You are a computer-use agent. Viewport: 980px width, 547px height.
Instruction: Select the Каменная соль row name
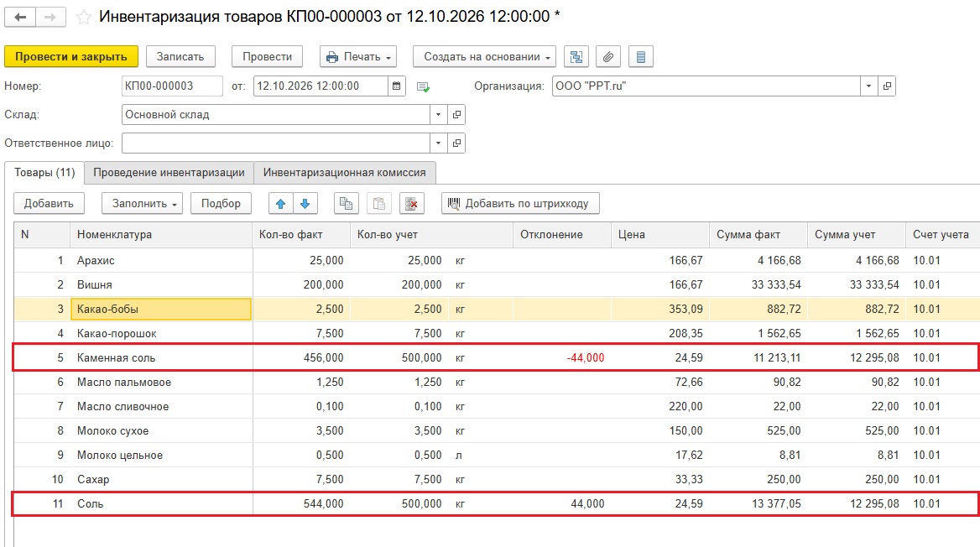tap(117, 358)
